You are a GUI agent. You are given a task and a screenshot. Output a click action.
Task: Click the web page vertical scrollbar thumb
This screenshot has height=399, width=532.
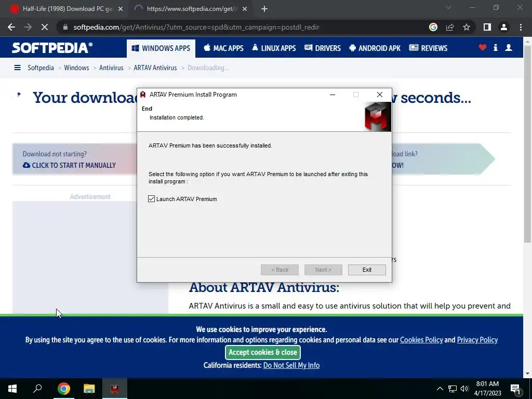click(527, 143)
